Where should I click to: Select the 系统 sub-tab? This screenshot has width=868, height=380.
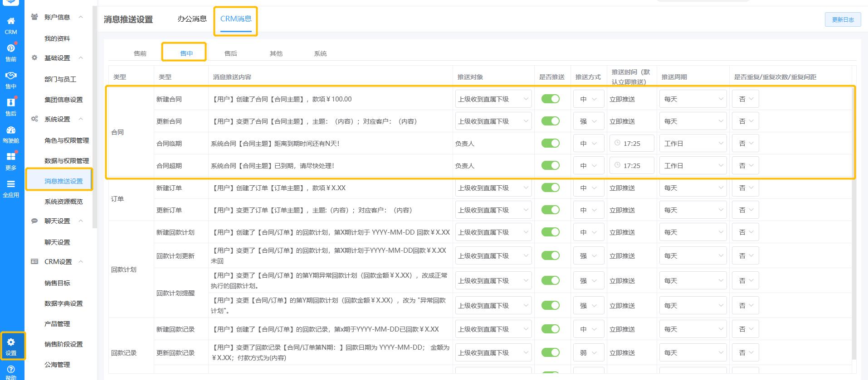320,53
